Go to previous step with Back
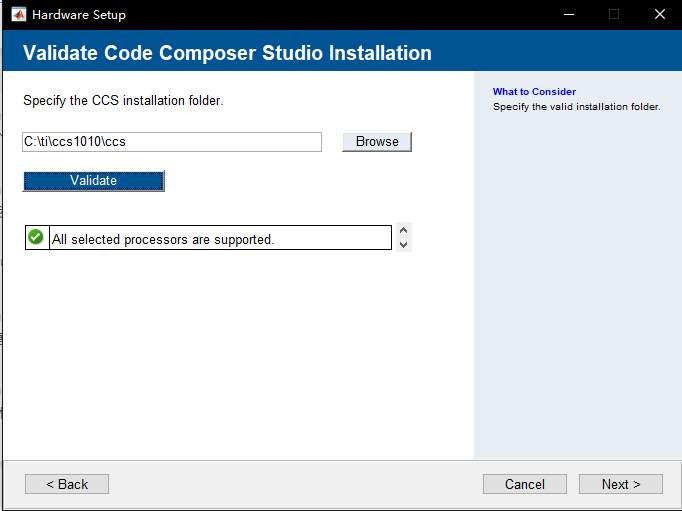This screenshot has height=511, width=682. (x=67, y=484)
